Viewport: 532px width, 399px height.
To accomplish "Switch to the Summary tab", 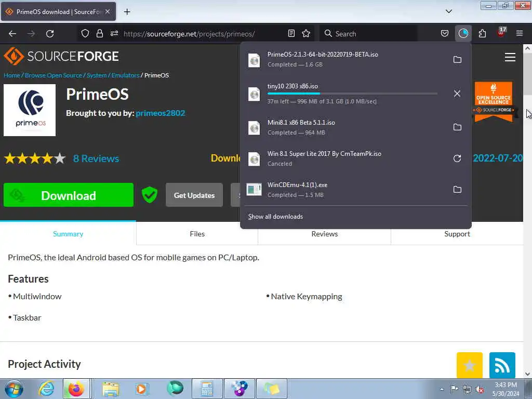I will tap(68, 234).
